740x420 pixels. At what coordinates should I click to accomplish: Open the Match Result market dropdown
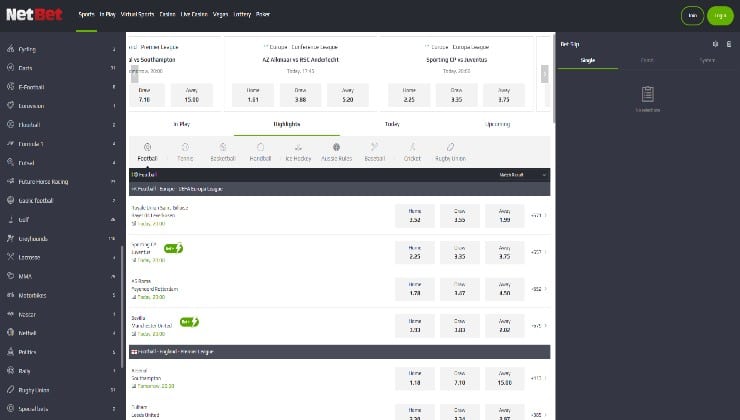pos(523,174)
